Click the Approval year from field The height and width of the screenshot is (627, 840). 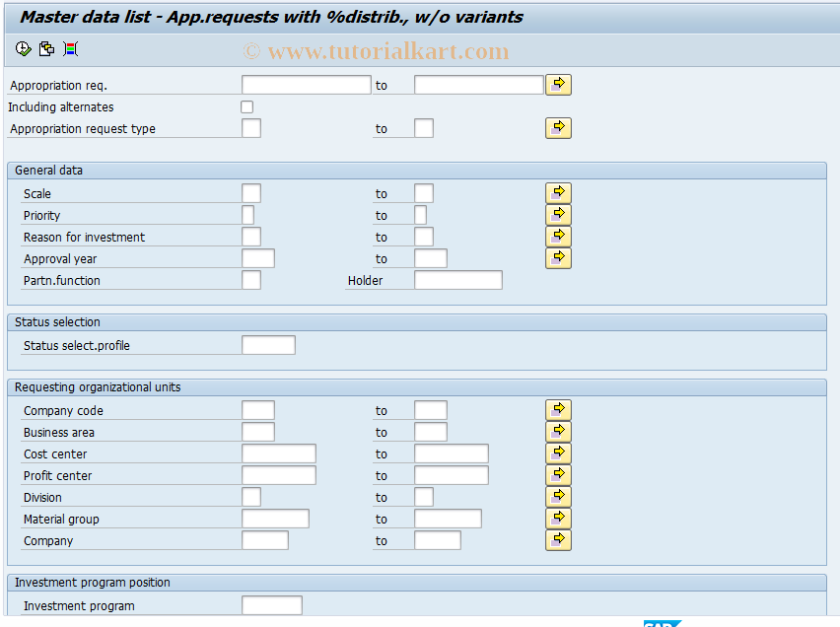point(258,258)
